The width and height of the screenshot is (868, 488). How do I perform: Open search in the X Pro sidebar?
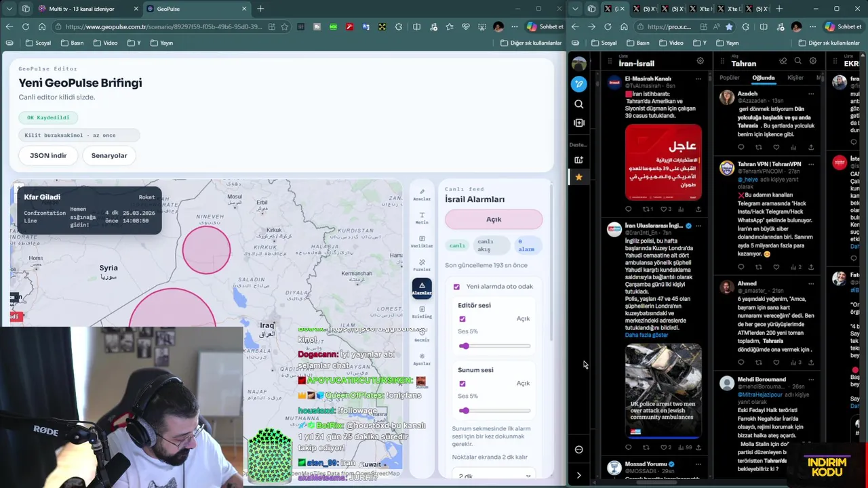(x=578, y=104)
